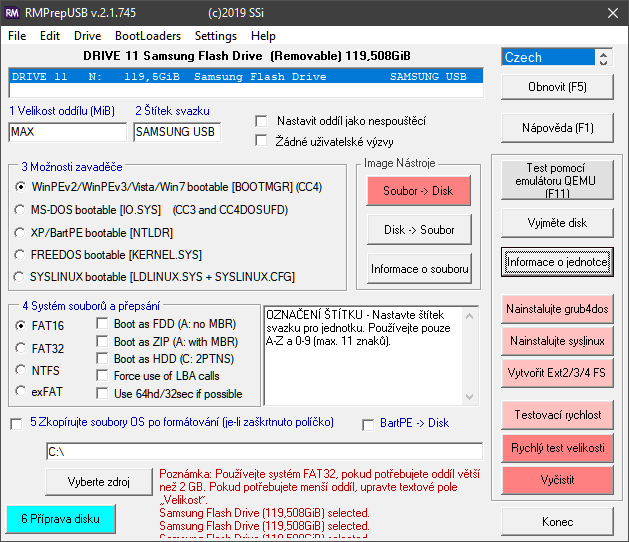
Task: Open the Settings menu
Action: point(216,36)
